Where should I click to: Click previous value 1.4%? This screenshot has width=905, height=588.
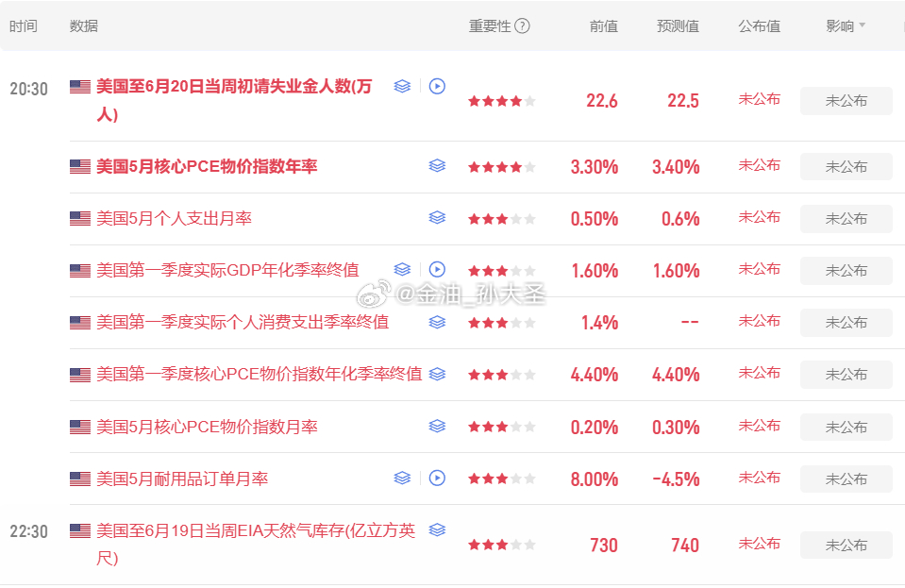(599, 323)
